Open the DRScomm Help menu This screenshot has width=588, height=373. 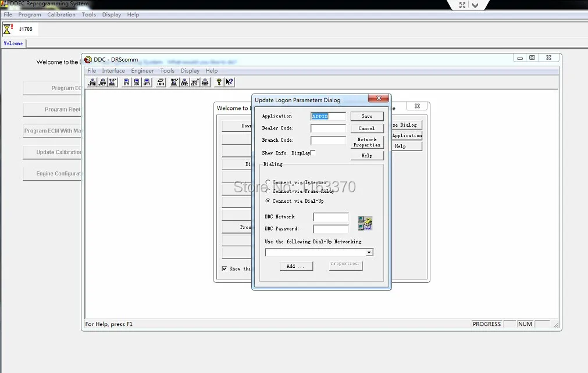[x=212, y=71]
